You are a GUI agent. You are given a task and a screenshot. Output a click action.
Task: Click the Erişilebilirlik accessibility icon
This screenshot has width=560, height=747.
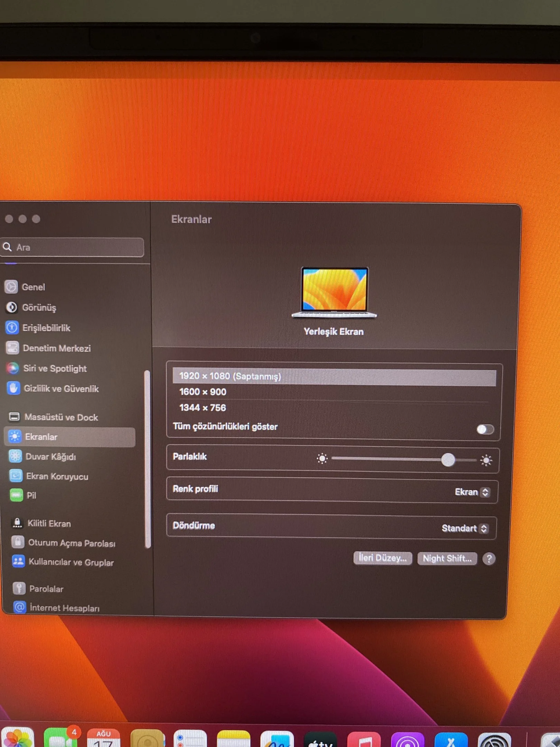[12, 328]
